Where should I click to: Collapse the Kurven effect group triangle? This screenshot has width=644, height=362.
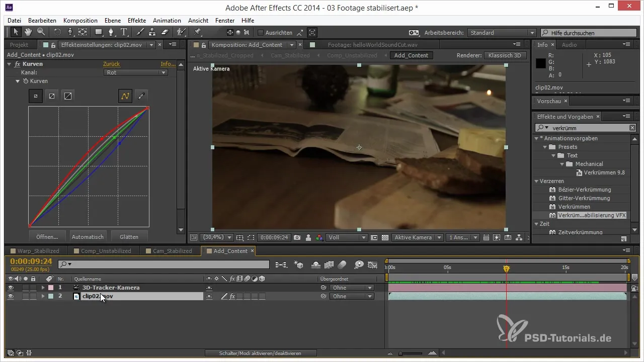(x=10, y=64)
